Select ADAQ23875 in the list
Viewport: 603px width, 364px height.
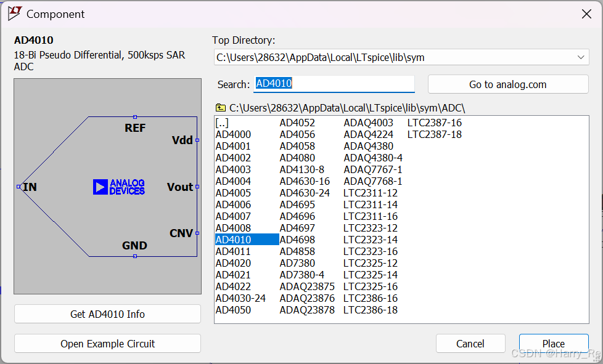[307, 287]
